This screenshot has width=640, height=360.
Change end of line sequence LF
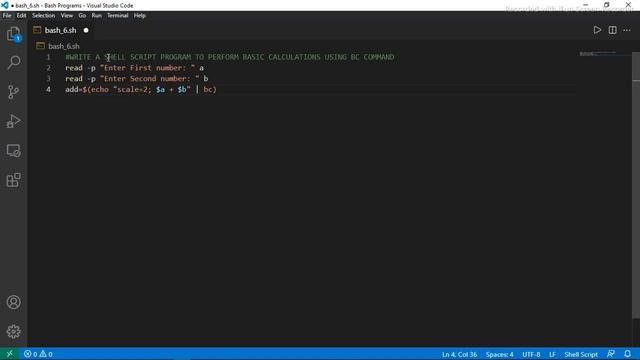(x=552, y=354)
